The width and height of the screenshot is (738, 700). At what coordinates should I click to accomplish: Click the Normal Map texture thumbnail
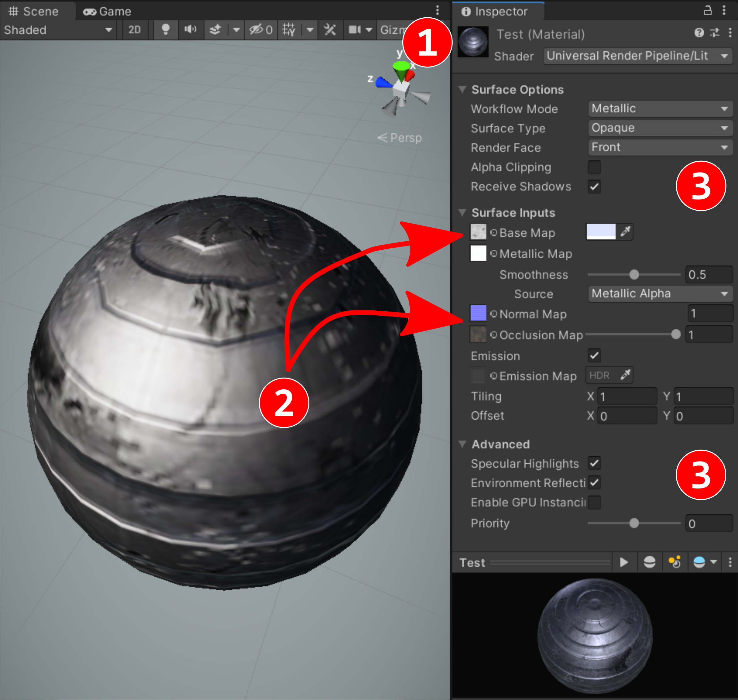pyautogui.click(x=478, y=313)
